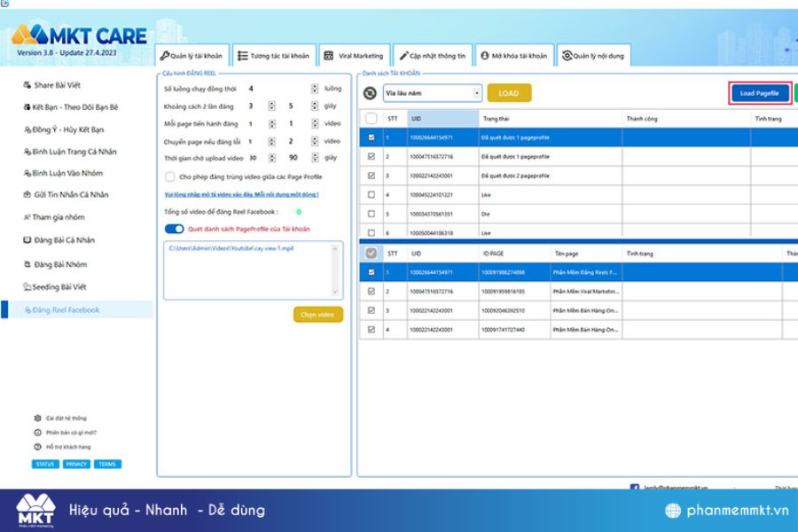Open Hỗ trợ khách hàng help icon
798x532 pixels.
[x=37, y=447]
